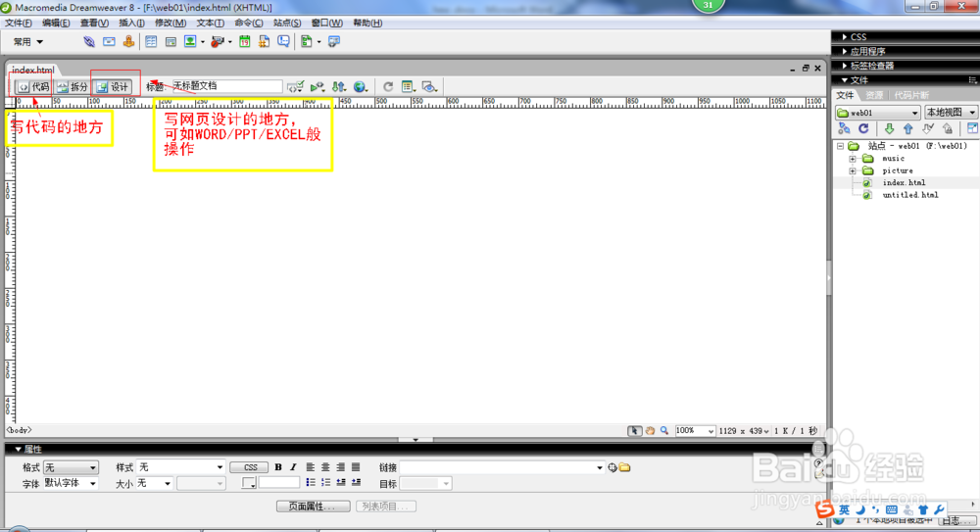Open the text color swatch picker
The height and width of the screenshot is (532, 980).
(x=249, y=483)
